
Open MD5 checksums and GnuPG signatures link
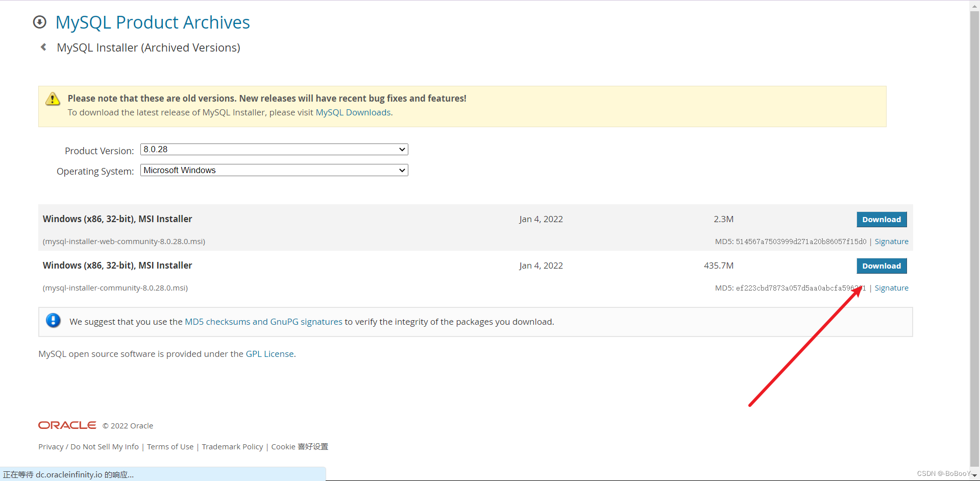coord(263,322)
